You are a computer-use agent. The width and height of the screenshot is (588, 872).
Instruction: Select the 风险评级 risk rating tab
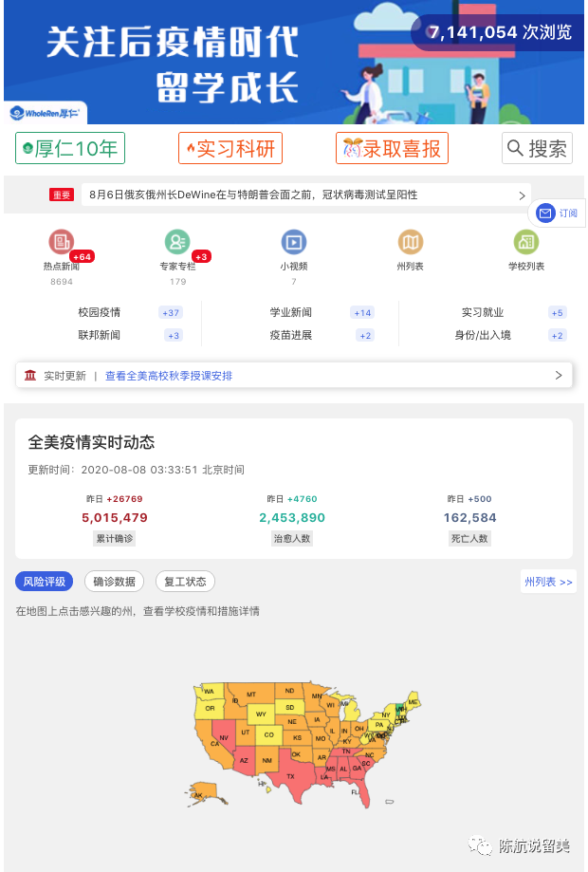click(x=45, y=582)
